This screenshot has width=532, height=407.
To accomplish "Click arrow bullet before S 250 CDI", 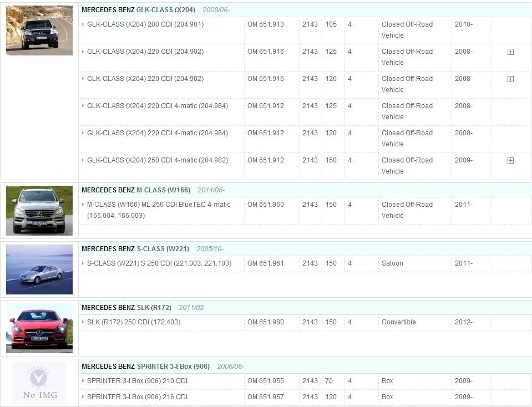I will [83, 263].
